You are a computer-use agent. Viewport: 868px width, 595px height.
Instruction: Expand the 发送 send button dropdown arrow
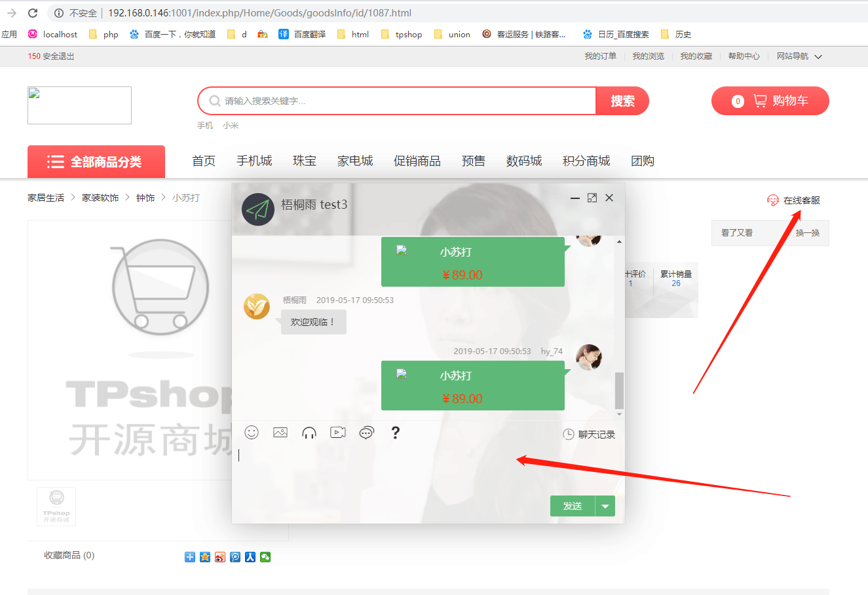click(x=606, y=505)
